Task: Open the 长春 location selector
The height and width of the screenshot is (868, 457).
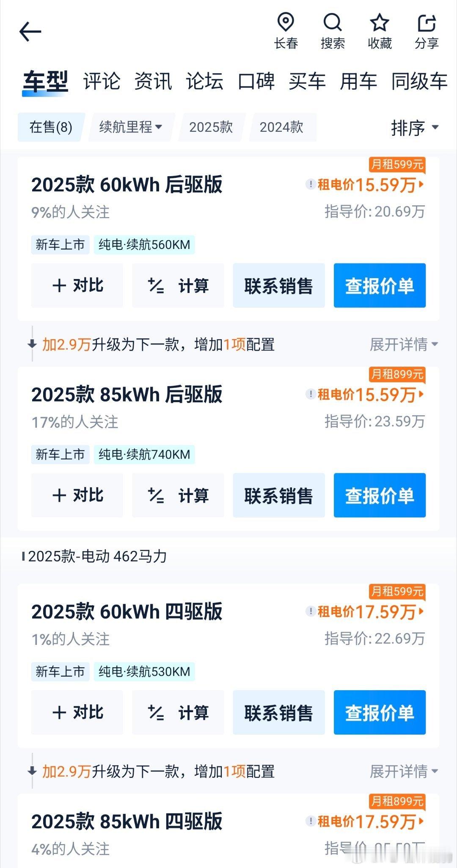Action: click(x=286, y=31)
